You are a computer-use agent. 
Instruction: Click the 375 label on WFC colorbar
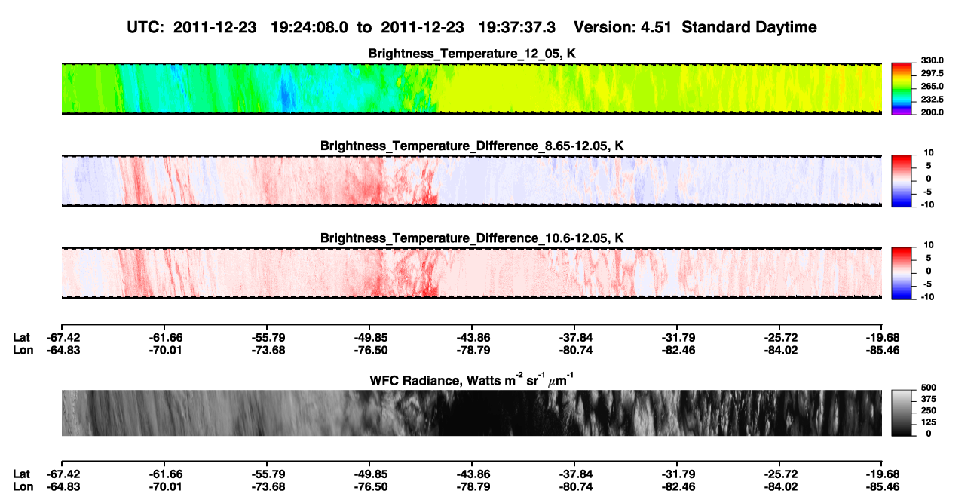click(x=929, y=400)
